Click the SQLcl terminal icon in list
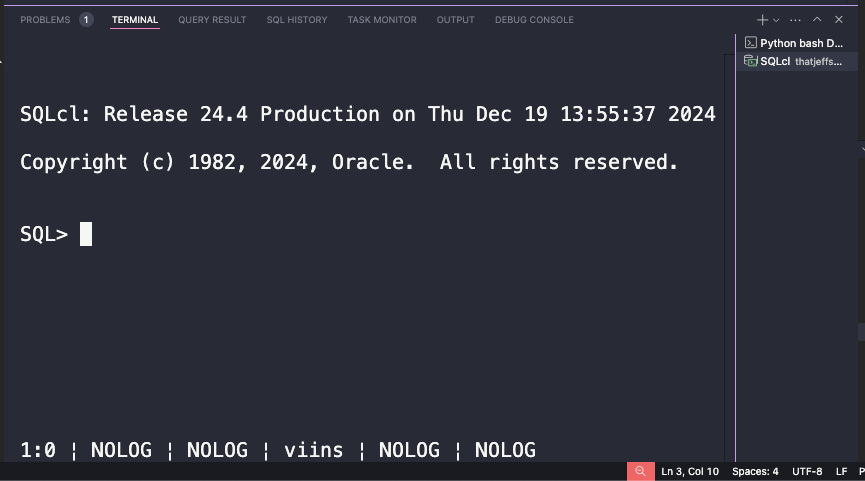 point(750,61)
